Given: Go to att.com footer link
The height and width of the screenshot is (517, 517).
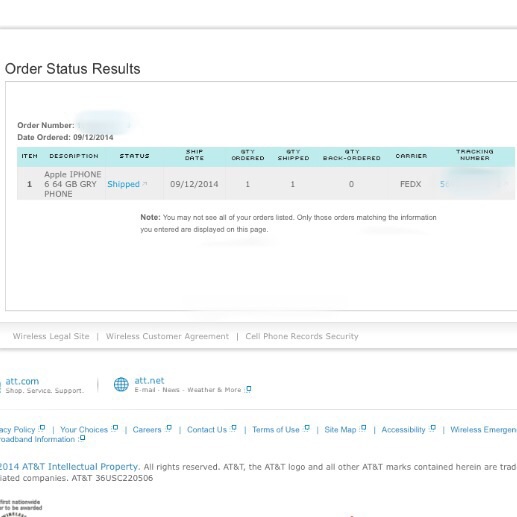Looking at the screenshot, I should [22, 381].
